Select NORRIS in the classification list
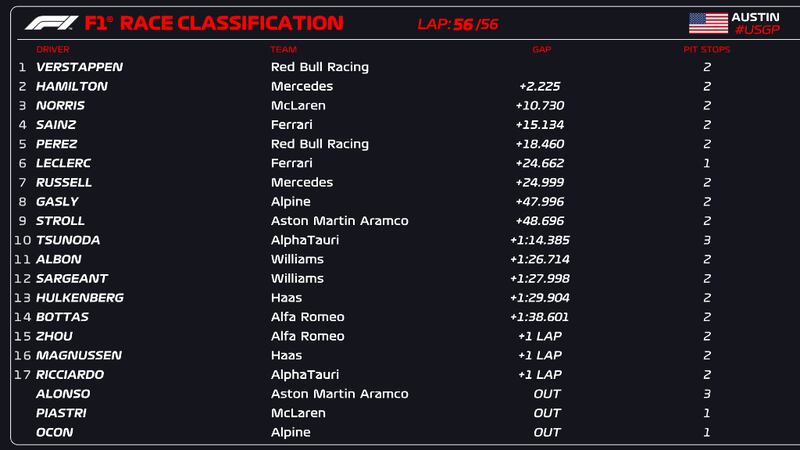This screenshot has width=800, height=450. [x=60, y=106]
